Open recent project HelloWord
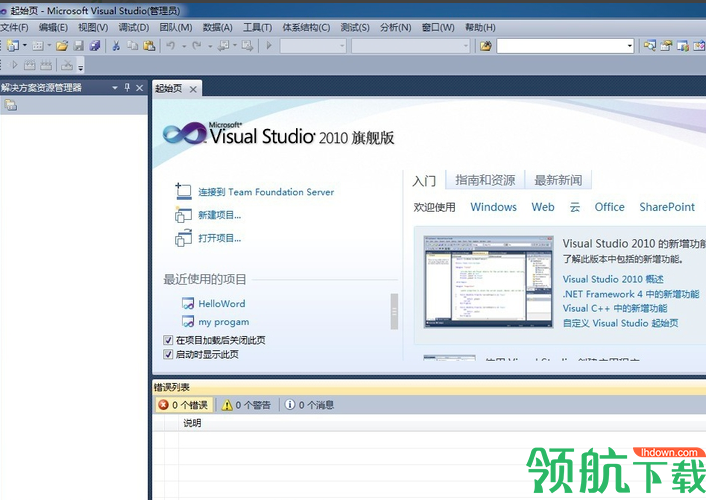The width and height of the screenshot is (706, 500). tap(222, 304)
